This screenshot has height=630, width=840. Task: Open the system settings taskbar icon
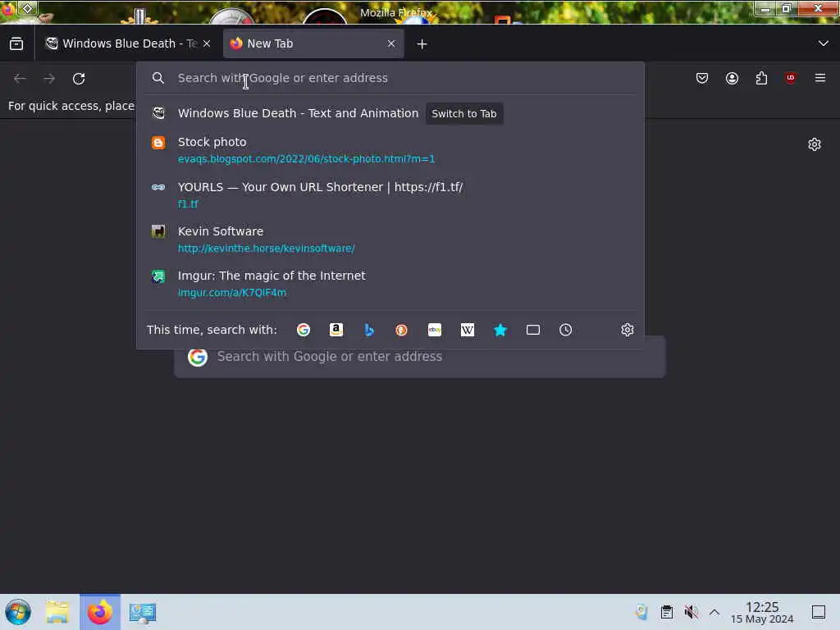[x=143, y=612]
